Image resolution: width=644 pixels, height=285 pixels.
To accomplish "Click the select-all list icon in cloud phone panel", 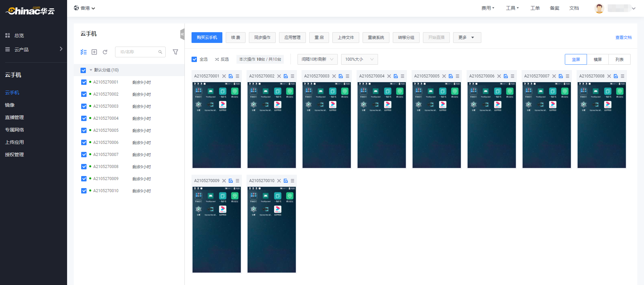I will (x=84, y=52).
